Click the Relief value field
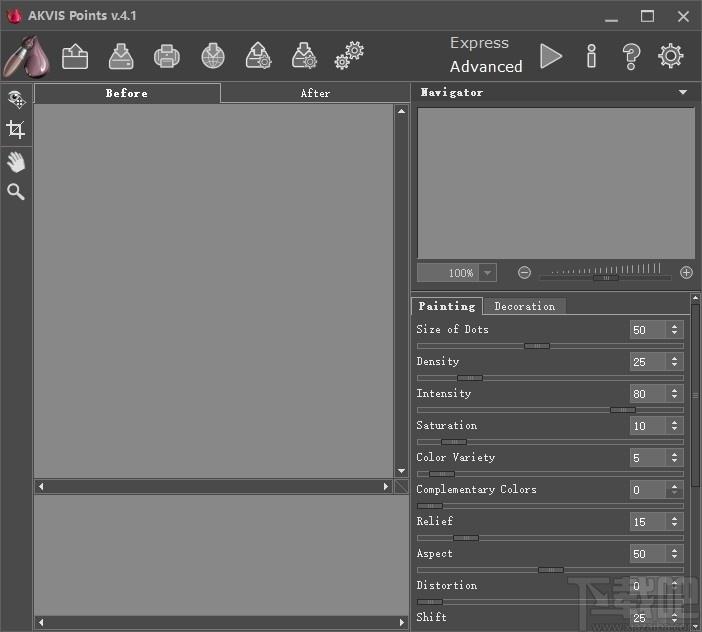Screen dimensions: 702x632 (647, 521)
